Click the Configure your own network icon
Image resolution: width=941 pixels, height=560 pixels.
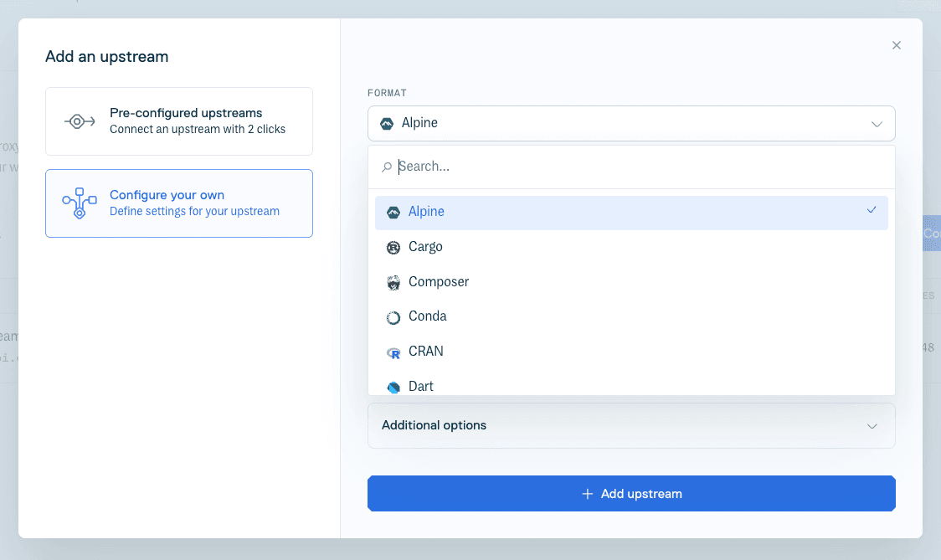click(x=80, y=203)
